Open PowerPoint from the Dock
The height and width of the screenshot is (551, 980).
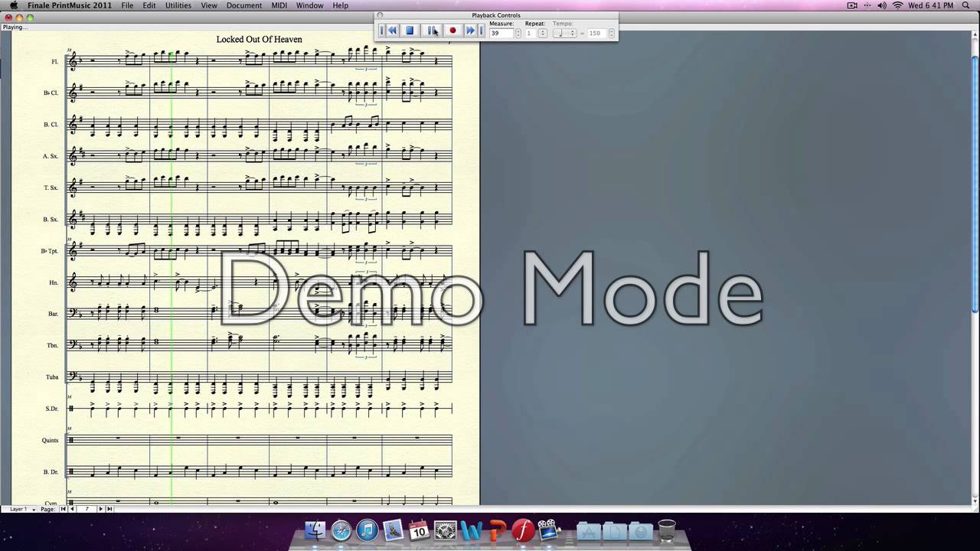click(497, 530)
